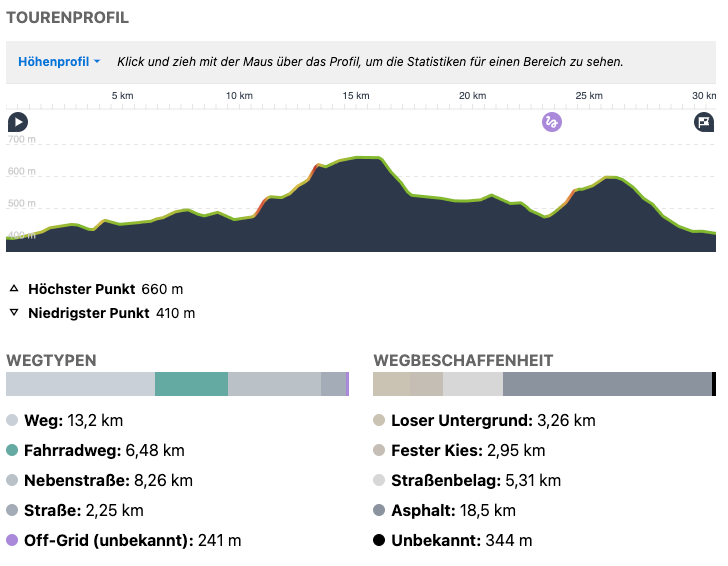Click the purple Off-Grid legend dot
Screen dimensions: 728x566
point(13,541)
